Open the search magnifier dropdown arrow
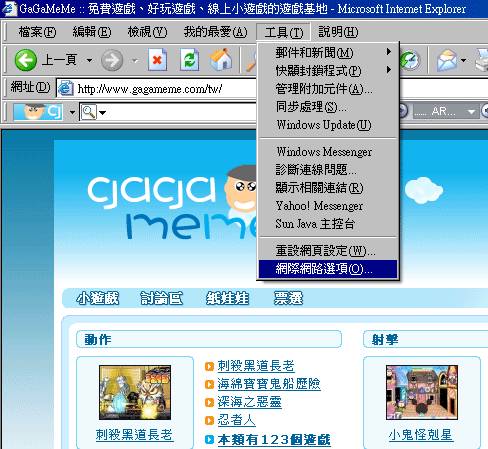 pyautogui.click(x=103, y=112)
